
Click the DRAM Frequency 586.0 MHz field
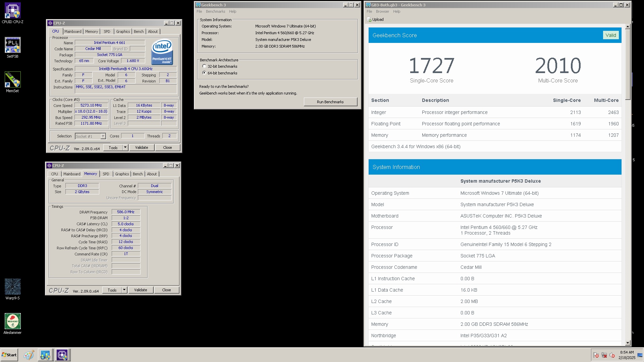tap(126, 212)
